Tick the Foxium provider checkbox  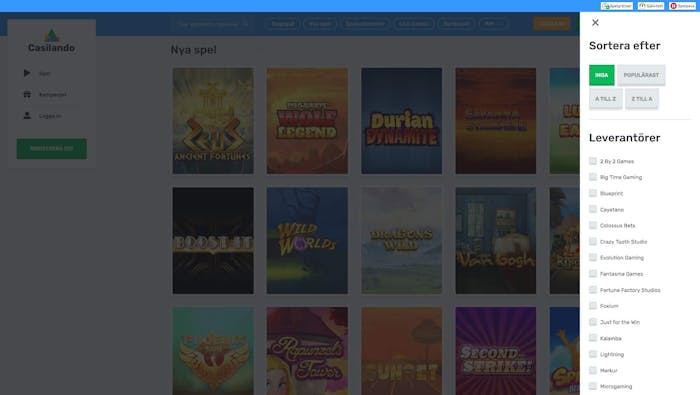point(593,306)
